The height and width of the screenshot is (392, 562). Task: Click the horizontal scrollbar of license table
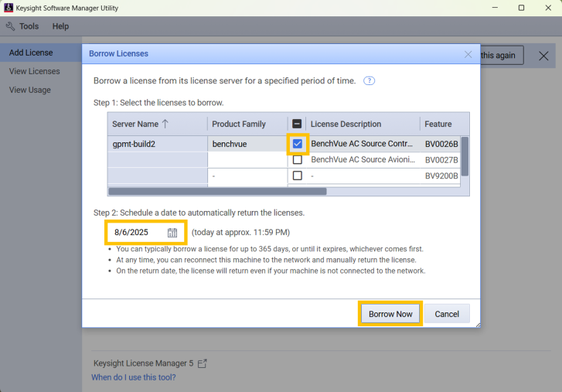click(217, 191)
